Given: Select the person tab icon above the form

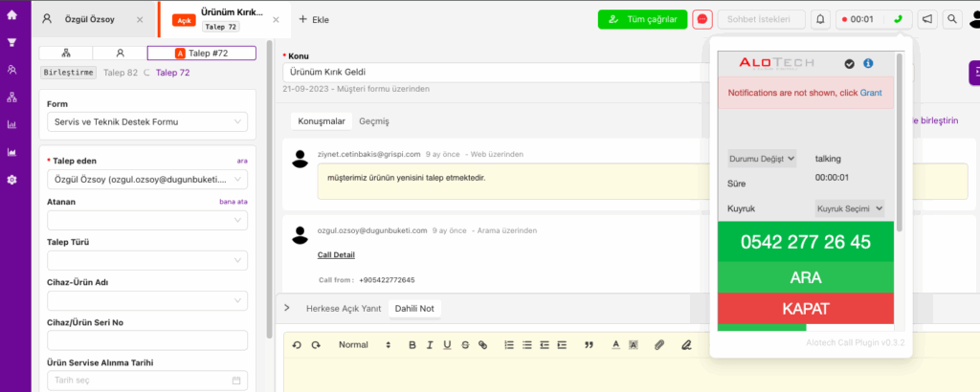Looking at the screenshot, I should point(120,53).
